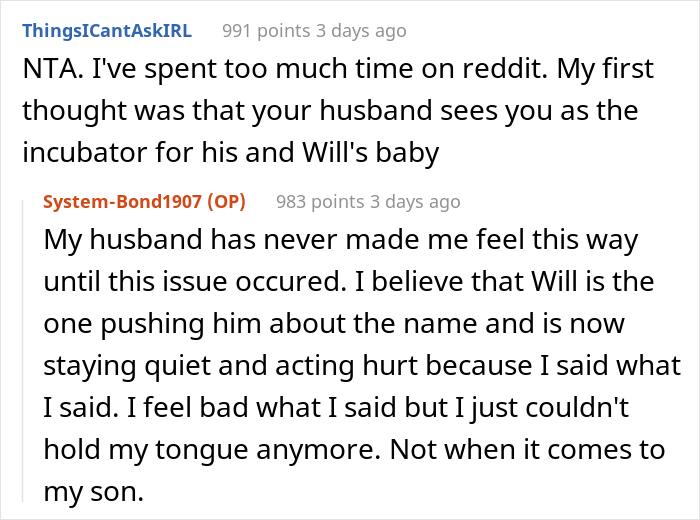Click the 983 points score text
The width and height of the screenshot is (700, 520).
click(320, 202)
